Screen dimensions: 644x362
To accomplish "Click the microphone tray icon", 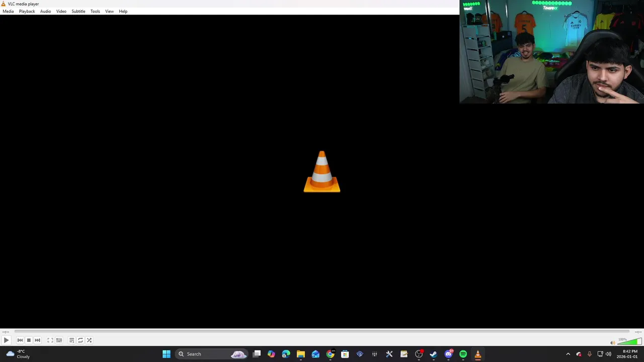I will (x=589, y=354).
